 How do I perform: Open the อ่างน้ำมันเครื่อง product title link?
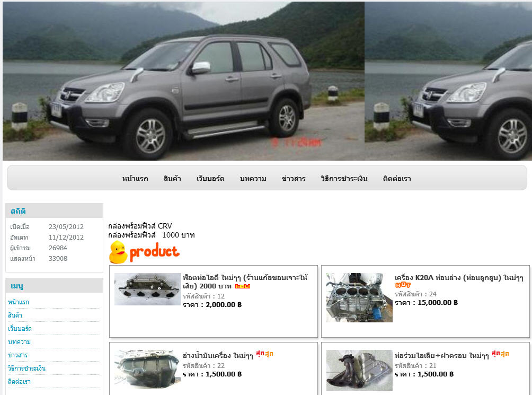tap(218, 355)
